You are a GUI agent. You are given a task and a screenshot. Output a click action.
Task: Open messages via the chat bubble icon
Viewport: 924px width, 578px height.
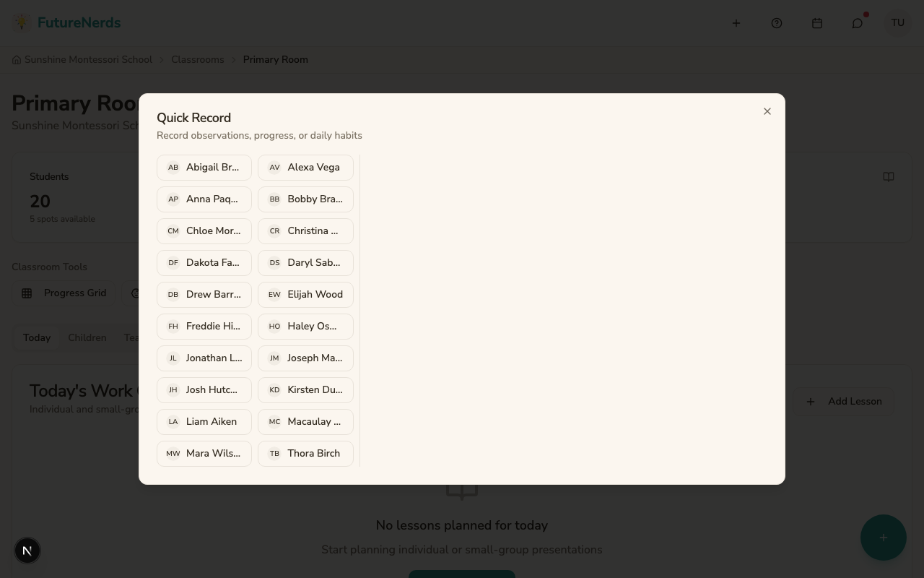pyautogui.click(x=857, y=22)
